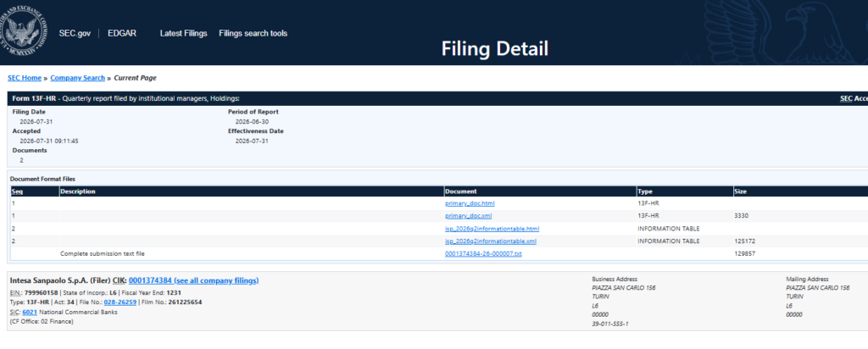Open CIK 0001374384 company filings link
The height and width of the screenshot is (349, 868).
point(194,280)
